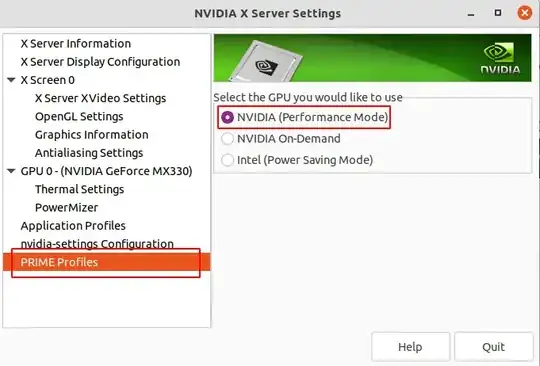The image size is (540, 366).
Task: Open Antialiasing Settings
Action: click(x=89, y=153)
